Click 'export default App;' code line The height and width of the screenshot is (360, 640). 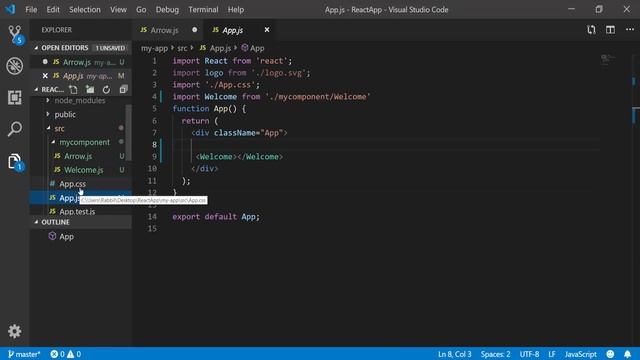(x=216, y=216)
